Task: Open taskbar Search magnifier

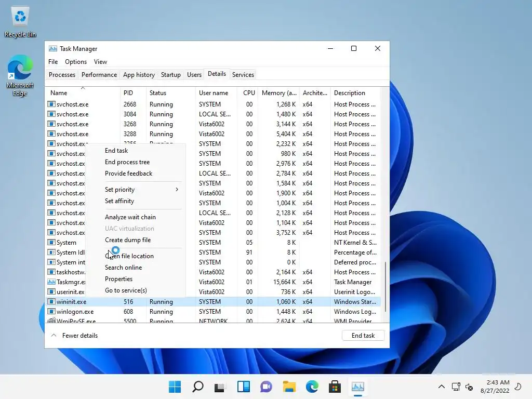Action: [198, 387]
